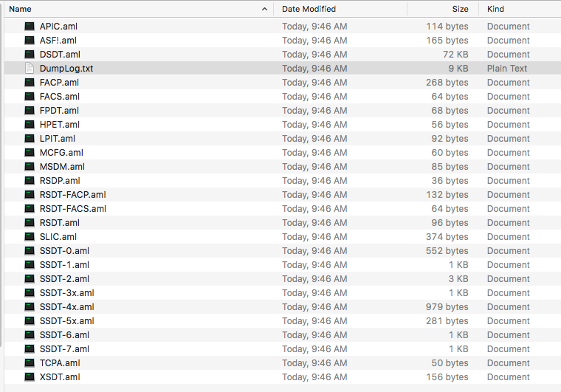Sort files by Size column header
This screenshot has height=392, width=561.
460,10
